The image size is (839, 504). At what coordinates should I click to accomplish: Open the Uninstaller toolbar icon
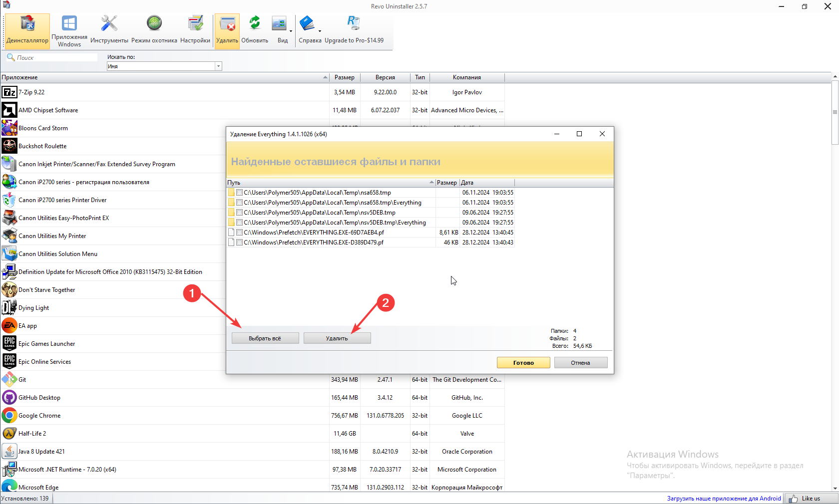[27, 24]
